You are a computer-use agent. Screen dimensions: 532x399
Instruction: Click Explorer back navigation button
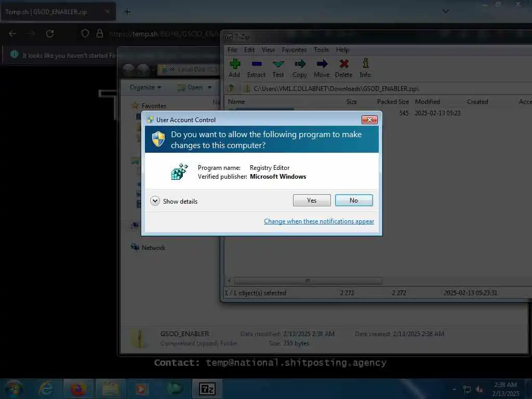(x=129, y=70)
